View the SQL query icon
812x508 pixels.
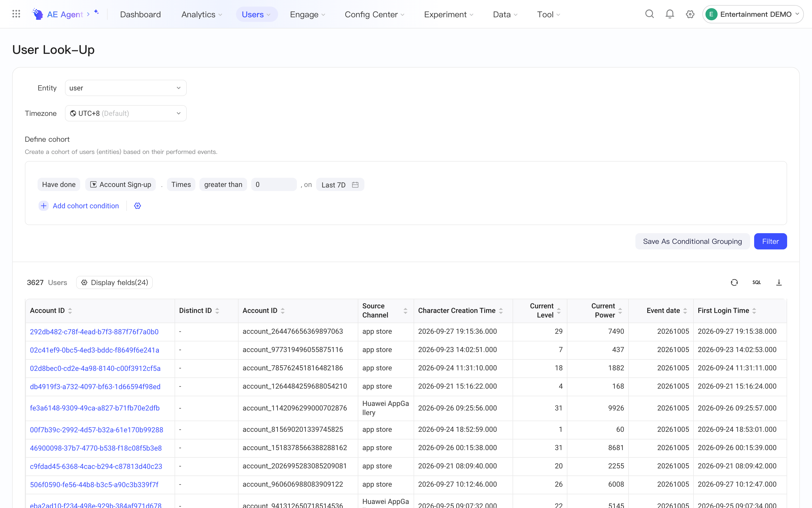(756, 282)
